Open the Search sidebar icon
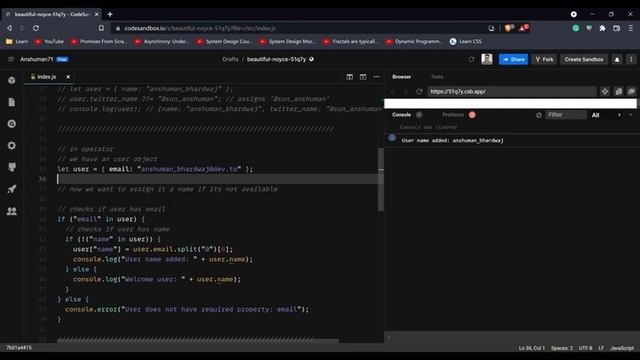This screenshot has height=360, width=640. click(11, 124)
